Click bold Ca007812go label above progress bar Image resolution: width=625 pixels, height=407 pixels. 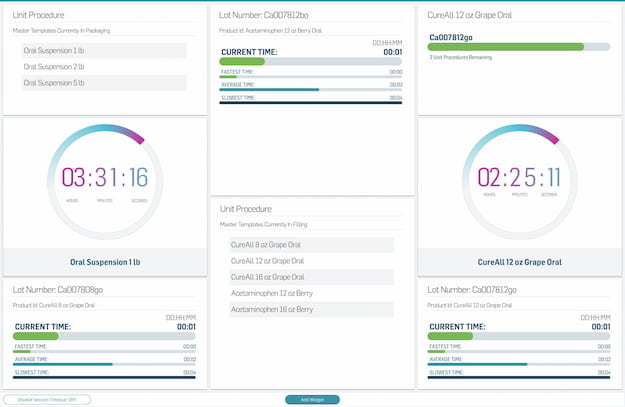coord(451,37)
